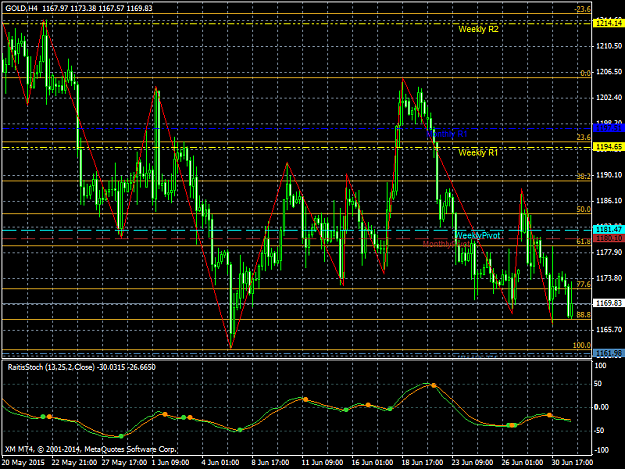The height and width of the screenshot is (469, 625).
Task: Click the Monthly R1 line label
Action: (x=446, y=134)
